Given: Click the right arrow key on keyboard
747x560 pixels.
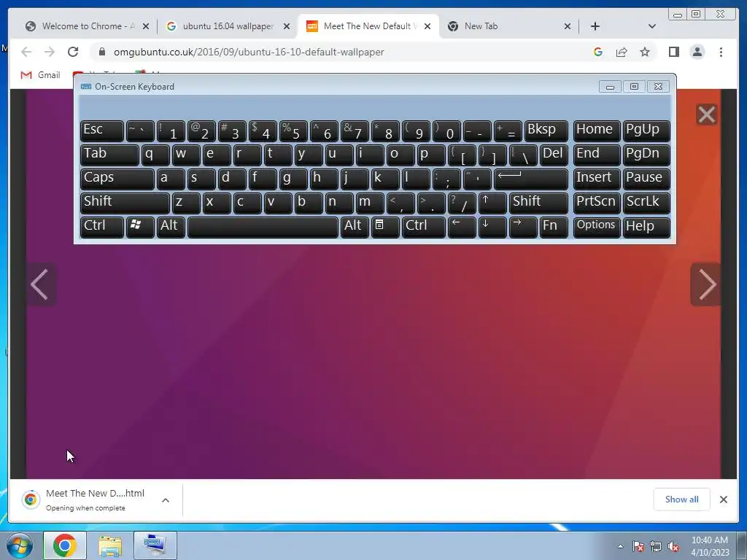Looking at the screenshot, I should pos(523,227).
